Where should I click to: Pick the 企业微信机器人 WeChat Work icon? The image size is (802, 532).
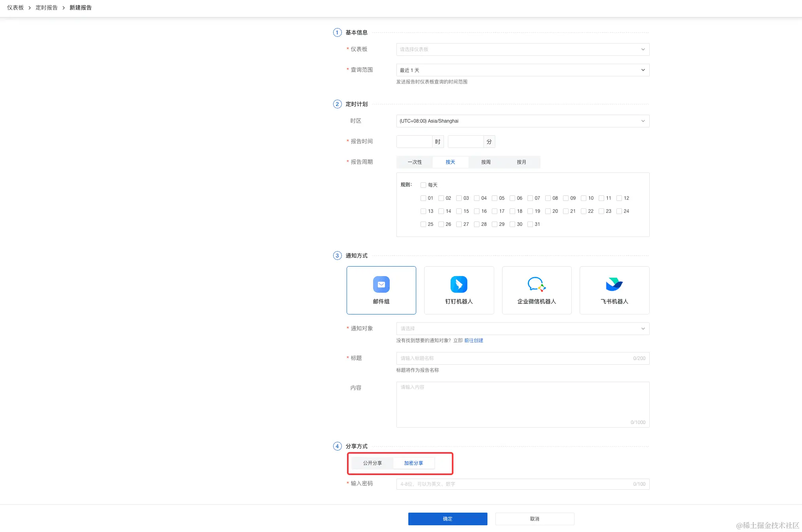536,284
